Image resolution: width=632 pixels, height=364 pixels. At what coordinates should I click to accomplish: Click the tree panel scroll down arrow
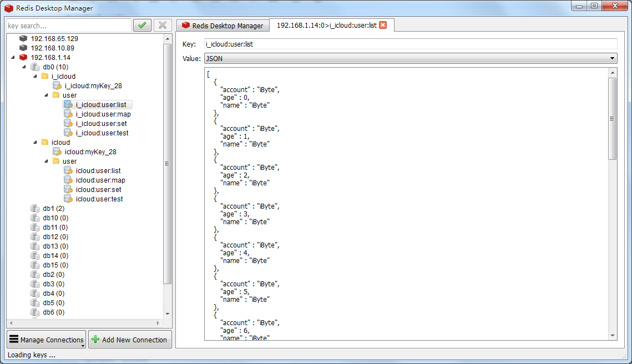tap(168, 314)
